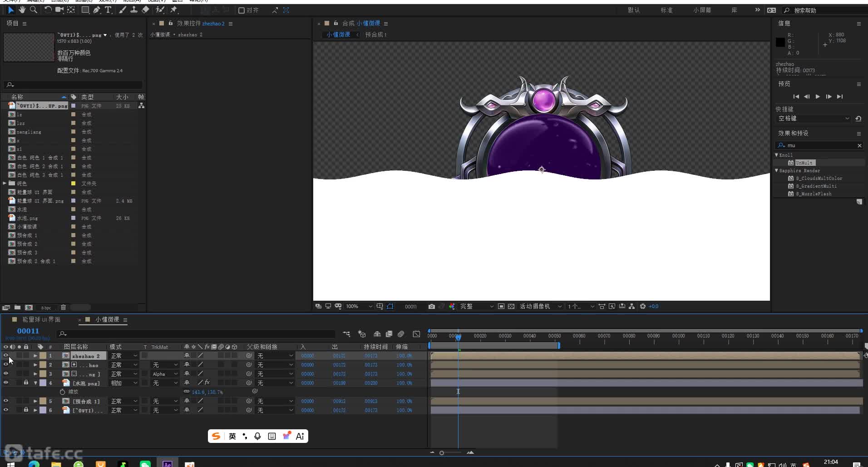The height and width of the screenshot is (467, 868).
Task: Open parent dropdown for zhezhao 2 layer
Action: click(x=275, y=356)
